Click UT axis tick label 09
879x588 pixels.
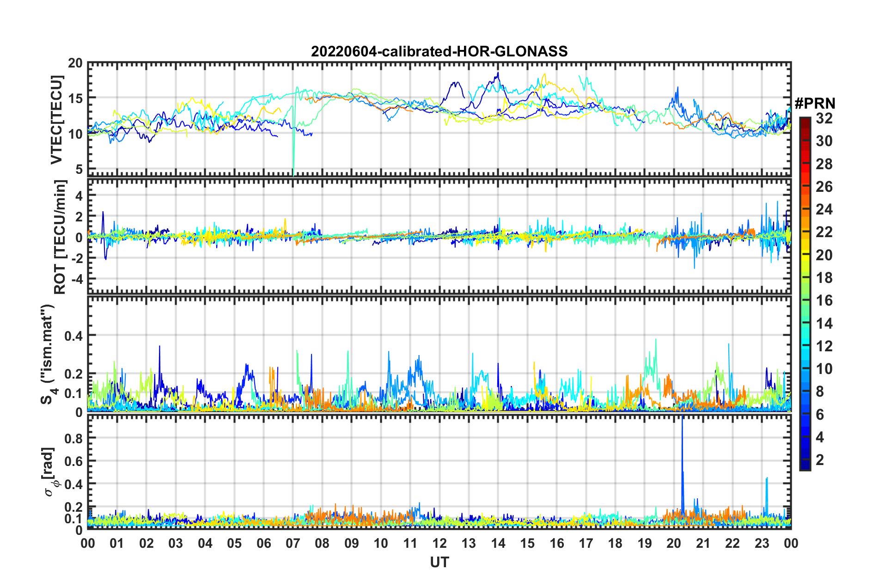pos(352,543)
